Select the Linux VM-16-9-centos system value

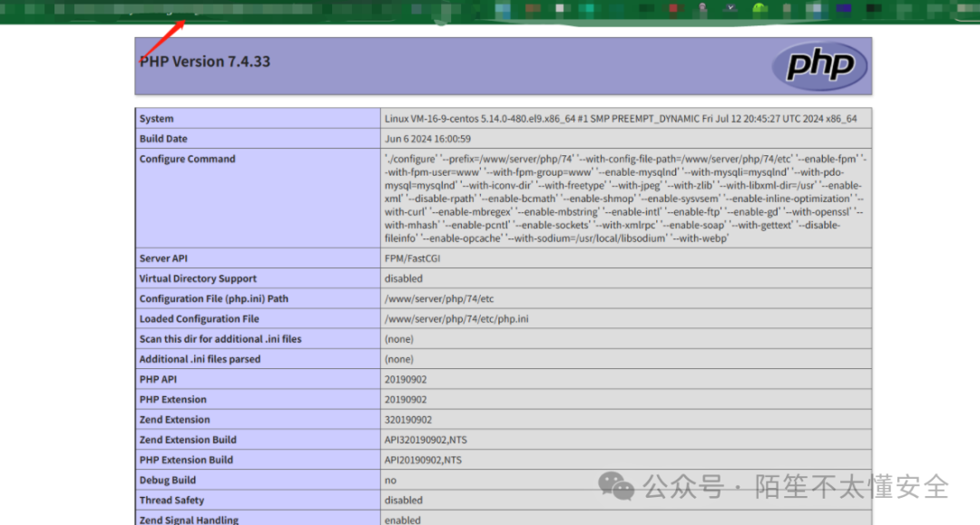pos(621,119)
